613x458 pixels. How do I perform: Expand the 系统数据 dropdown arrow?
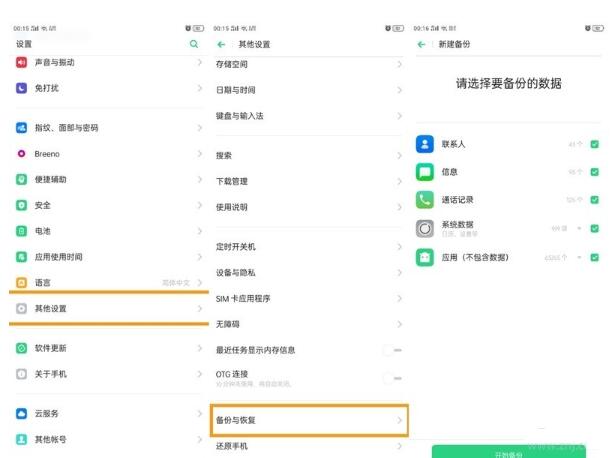coord(579,228)
